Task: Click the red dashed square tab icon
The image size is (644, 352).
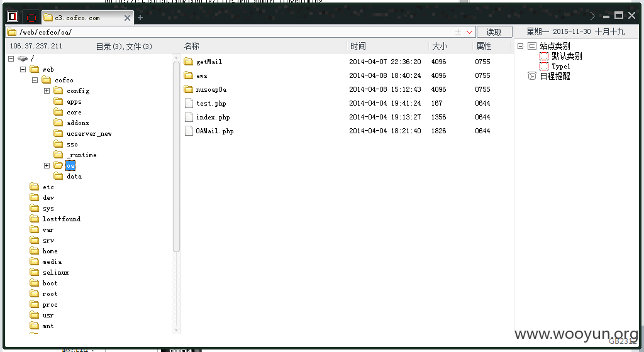Action: pos(31,17)
